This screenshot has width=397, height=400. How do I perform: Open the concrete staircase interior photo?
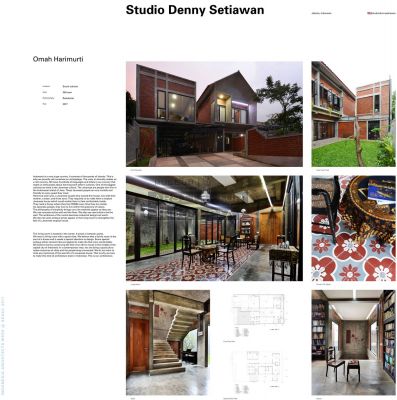click(x=168, y=343)
